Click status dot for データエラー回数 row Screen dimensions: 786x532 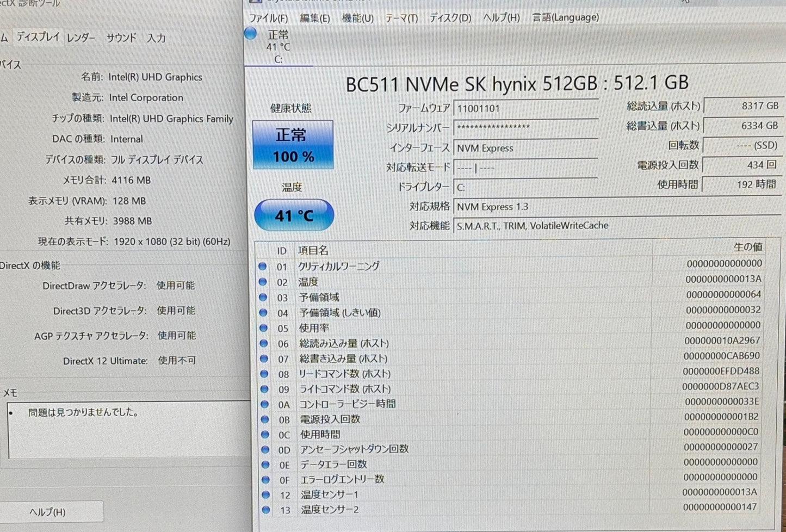(265, 465)
